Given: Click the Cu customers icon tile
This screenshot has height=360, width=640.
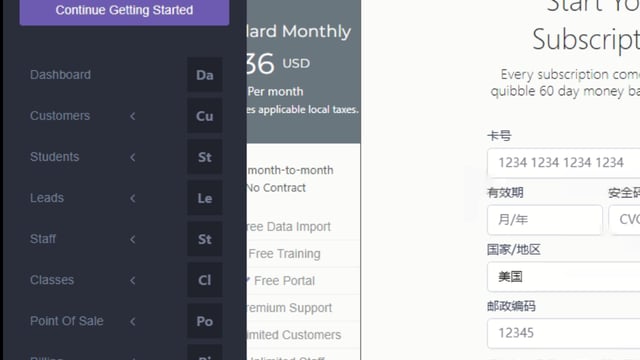Looking at the screenshot, I should pos(205,116).
